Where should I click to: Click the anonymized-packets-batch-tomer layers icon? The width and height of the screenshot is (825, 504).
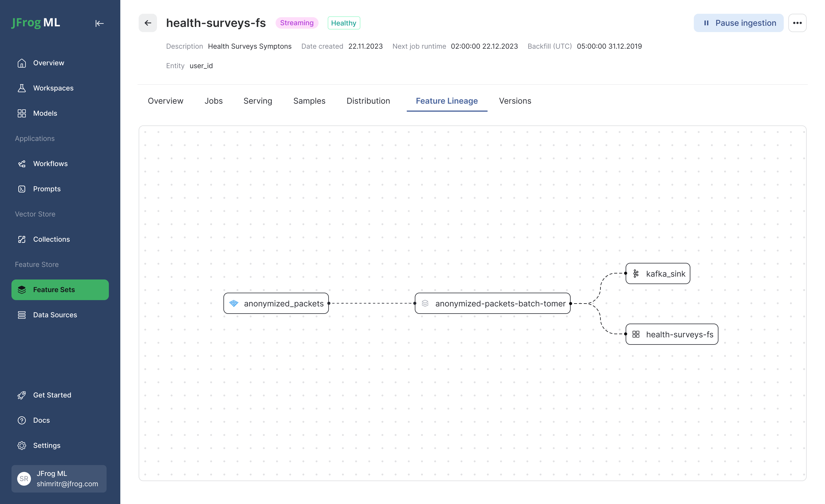[425, 303]
